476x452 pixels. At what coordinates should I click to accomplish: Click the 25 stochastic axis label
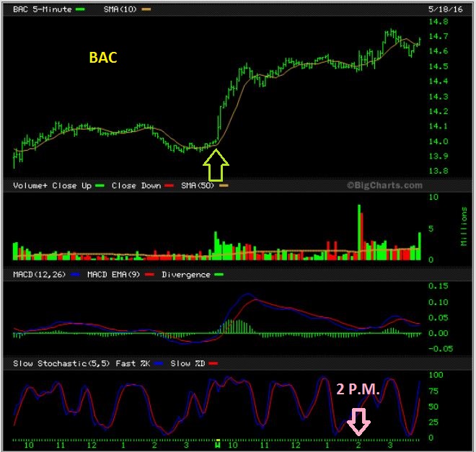point(433,422)
